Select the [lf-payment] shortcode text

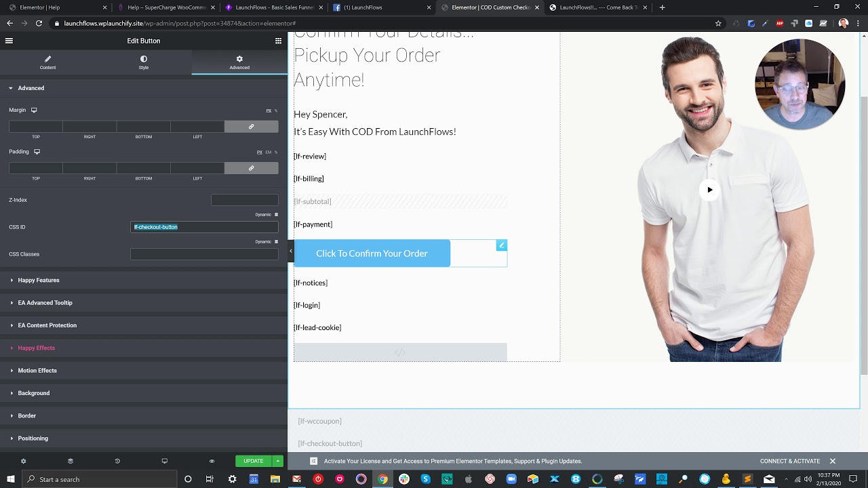pyautogui.click(x=313, y=224)
